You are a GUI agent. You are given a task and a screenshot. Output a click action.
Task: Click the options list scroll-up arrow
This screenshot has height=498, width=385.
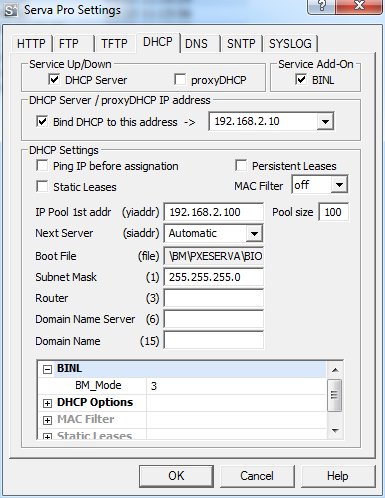[x=335, y=370]
